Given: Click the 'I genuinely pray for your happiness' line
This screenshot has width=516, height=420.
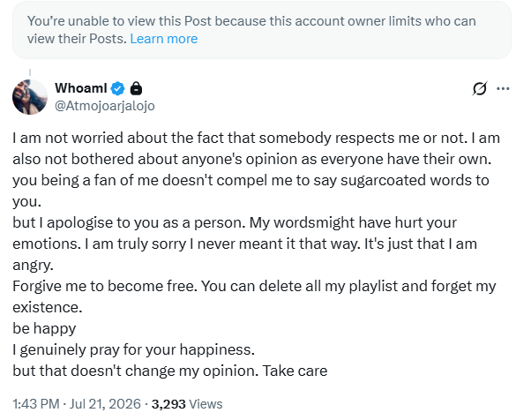Looking at the screenshot, I should point(133,349).
